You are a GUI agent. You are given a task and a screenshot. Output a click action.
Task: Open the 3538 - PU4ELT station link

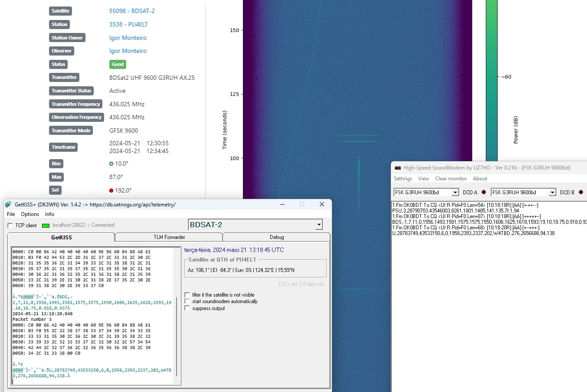point(128,24)
